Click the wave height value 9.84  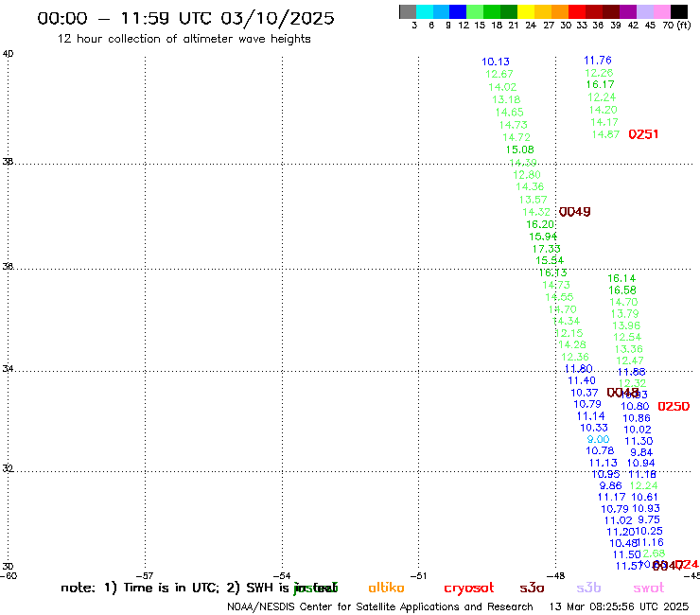point(641,452)
